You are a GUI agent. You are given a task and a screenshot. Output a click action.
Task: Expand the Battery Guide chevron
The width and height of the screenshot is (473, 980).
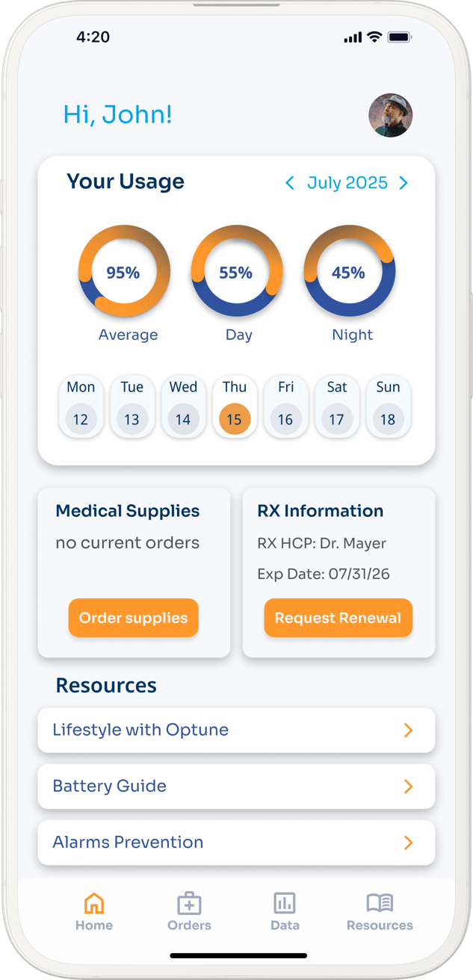(408, 787)
